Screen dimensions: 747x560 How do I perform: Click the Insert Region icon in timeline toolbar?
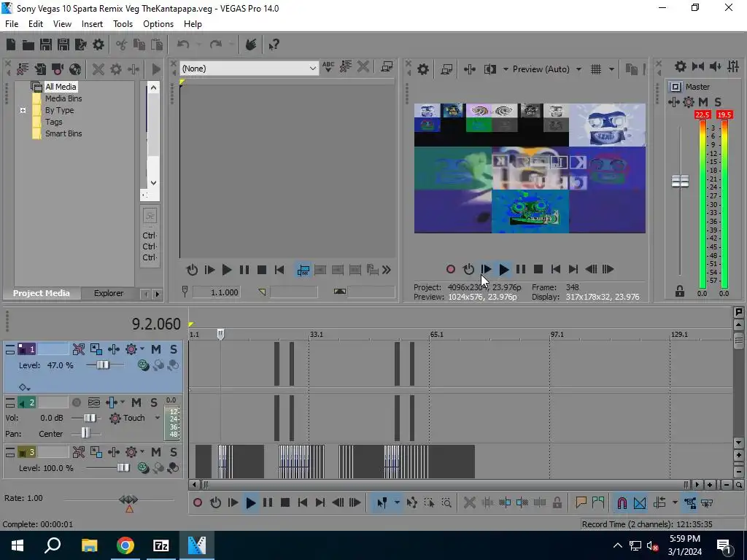click(x=598, y=502)
